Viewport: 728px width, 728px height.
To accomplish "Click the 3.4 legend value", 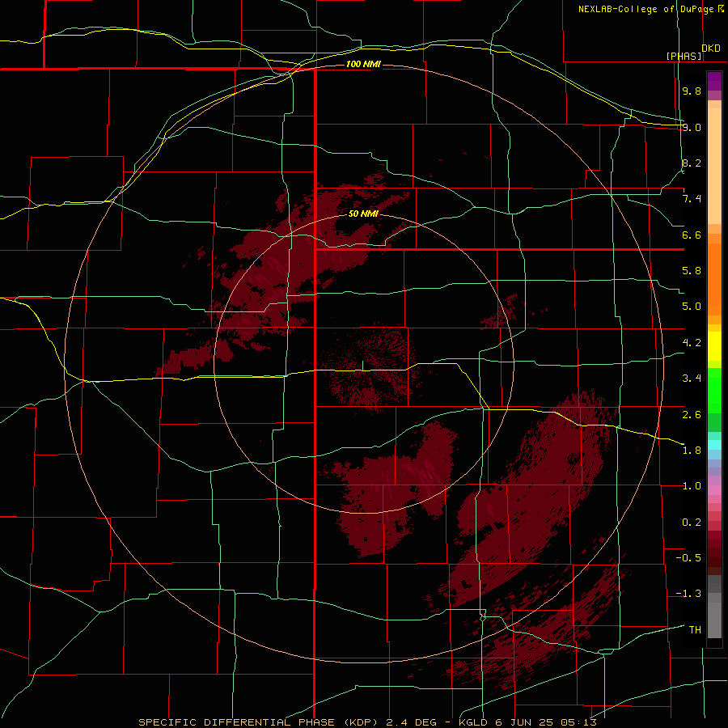I will [692, 379].
